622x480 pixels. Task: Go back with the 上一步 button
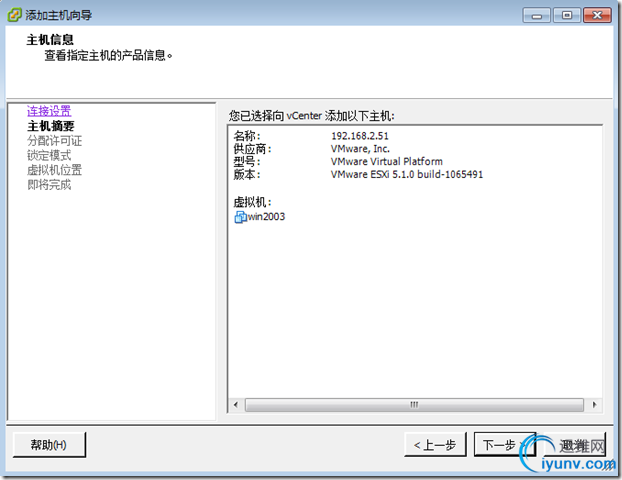point(435,445)
